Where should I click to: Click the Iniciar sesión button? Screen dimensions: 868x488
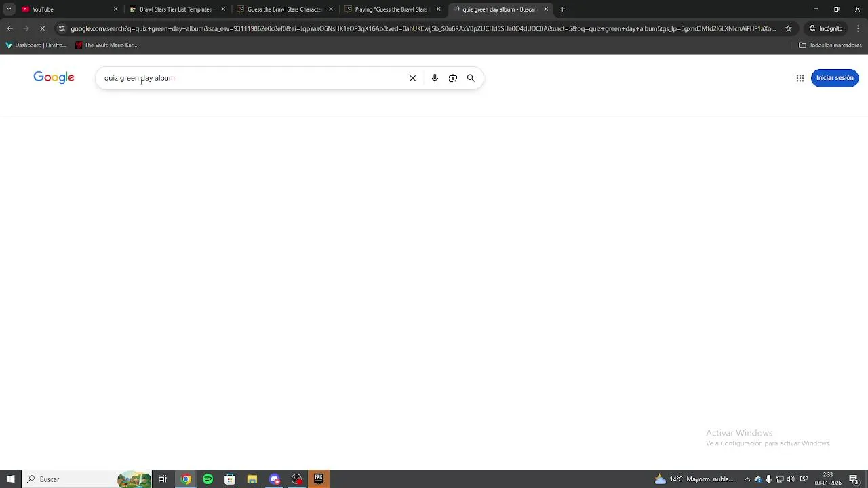pos(835,78)
